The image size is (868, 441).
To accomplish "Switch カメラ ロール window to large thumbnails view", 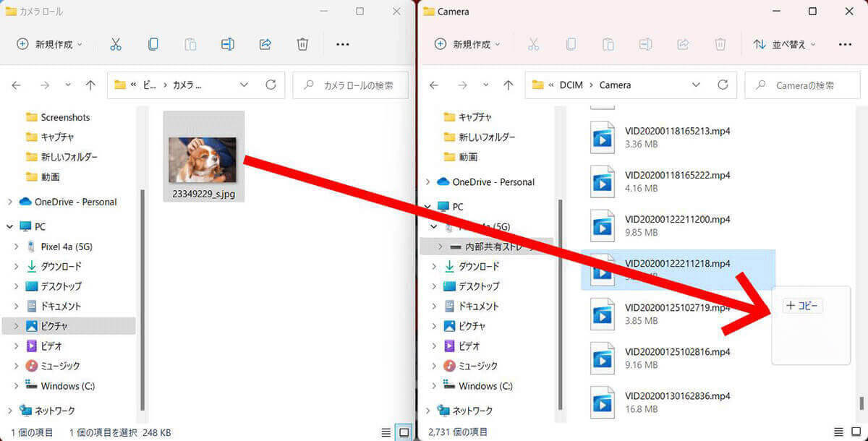I will [x=404, y=432].
